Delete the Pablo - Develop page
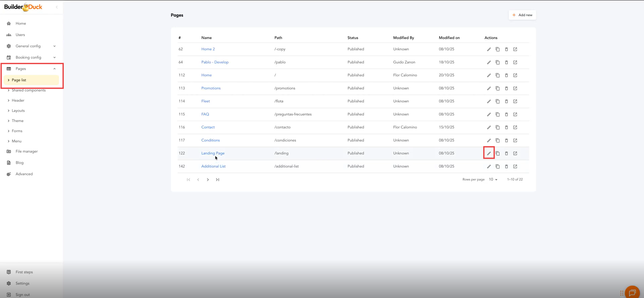 tap(506, 62)
